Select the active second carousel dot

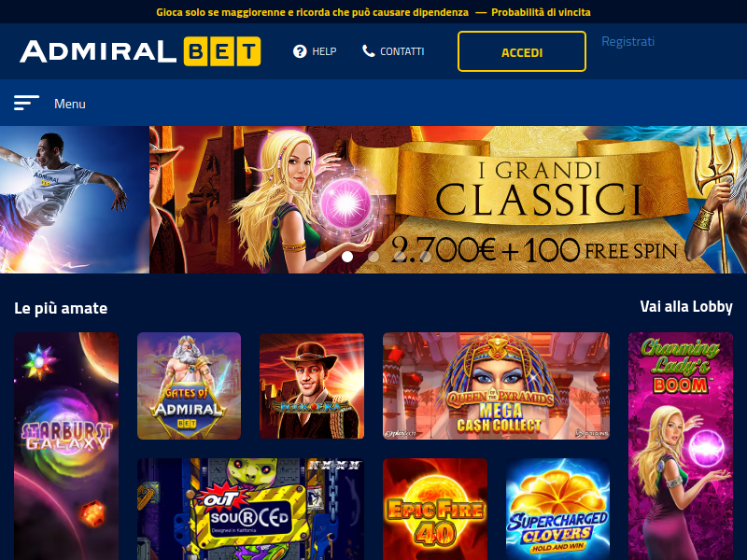click(347, 257)
